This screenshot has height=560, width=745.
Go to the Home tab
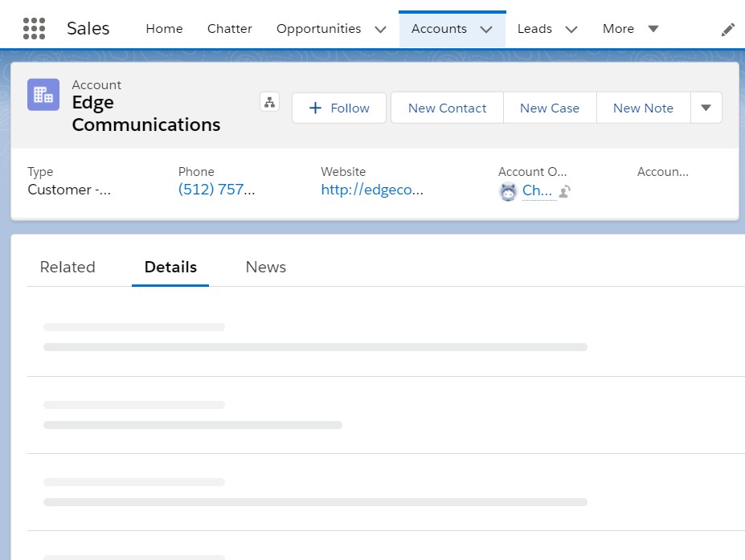pos(164,29)
